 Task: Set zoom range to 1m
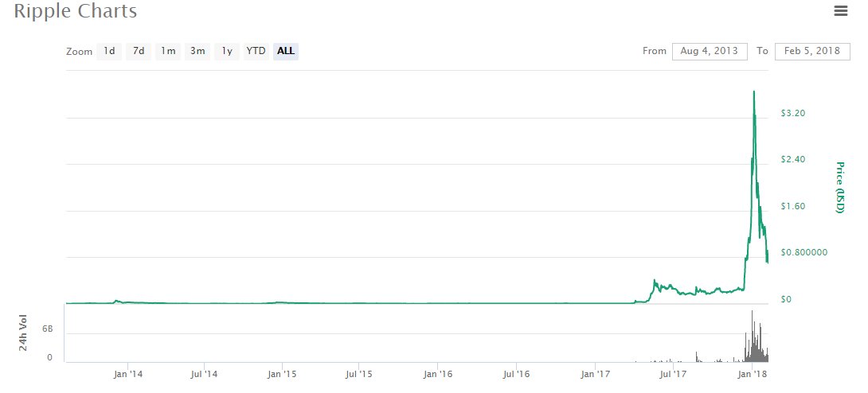pyautogui.click(x=168, y=52)
